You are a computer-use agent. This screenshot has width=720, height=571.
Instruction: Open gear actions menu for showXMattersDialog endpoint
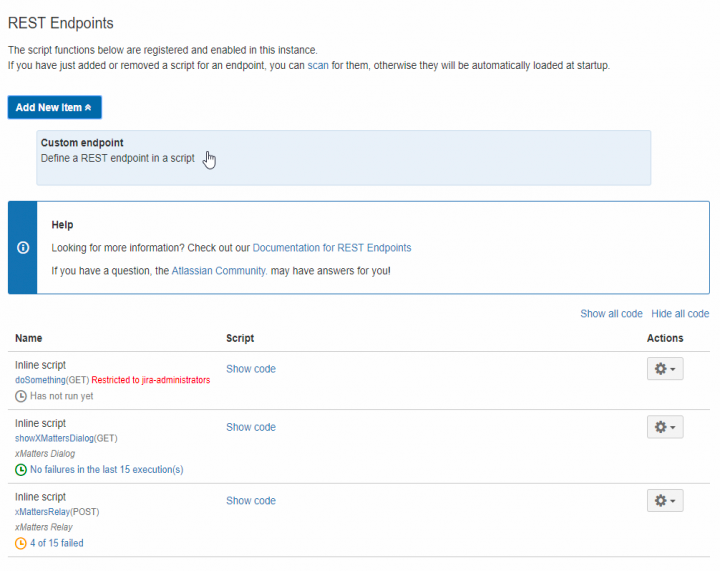(665, 427)
